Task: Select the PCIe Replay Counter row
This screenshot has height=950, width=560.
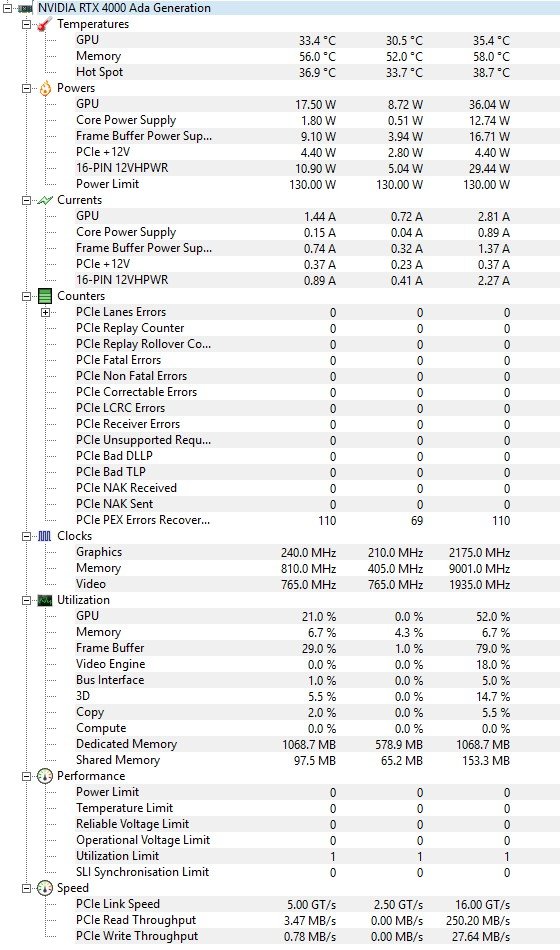Action: coord(293,328)
